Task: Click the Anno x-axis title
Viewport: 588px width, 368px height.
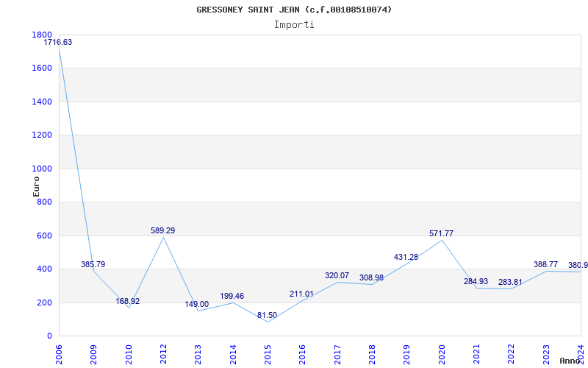Action: pos(570,361)
